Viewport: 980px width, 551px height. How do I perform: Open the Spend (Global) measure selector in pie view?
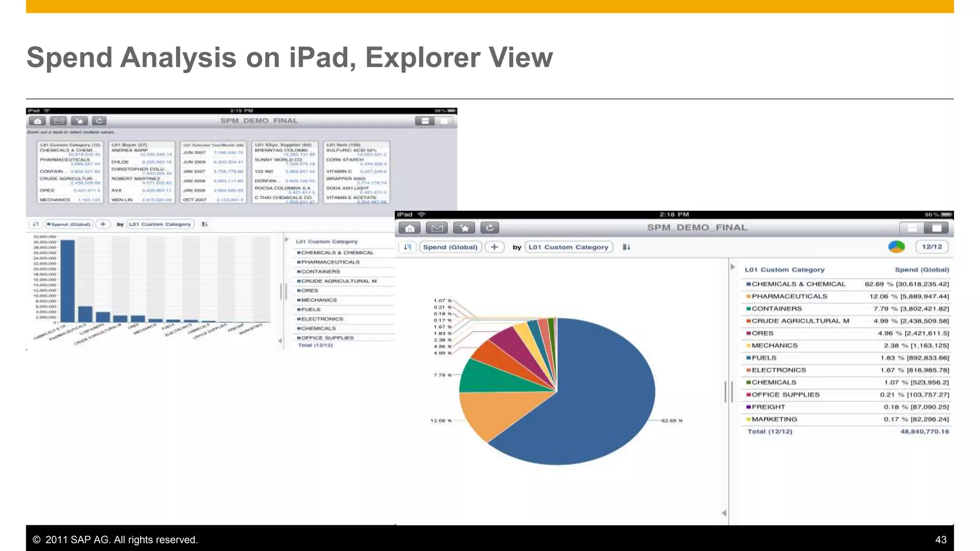(450, 247)
